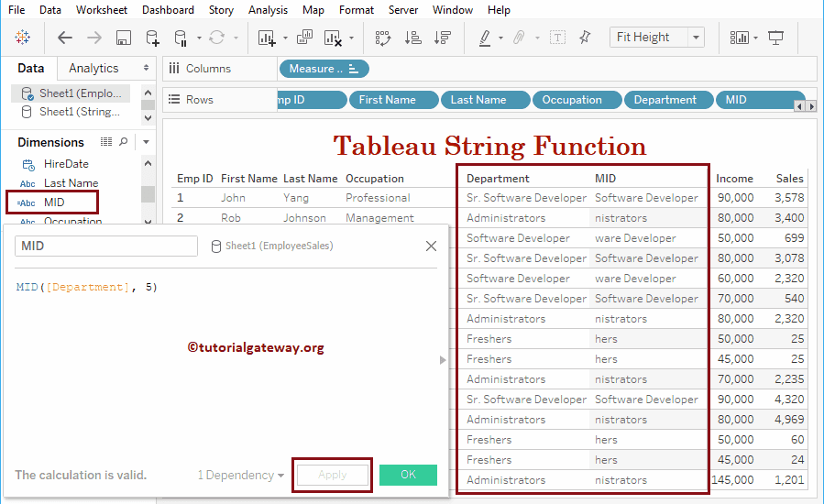Image resolution: width=824 pixels, height=504 pixels.
Task: Click the Undo back arrow
Action: [65, 38]
